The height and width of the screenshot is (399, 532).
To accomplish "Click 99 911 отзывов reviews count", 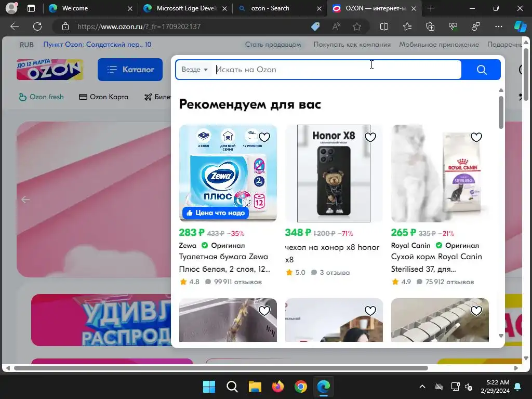I will pos(233,282).
